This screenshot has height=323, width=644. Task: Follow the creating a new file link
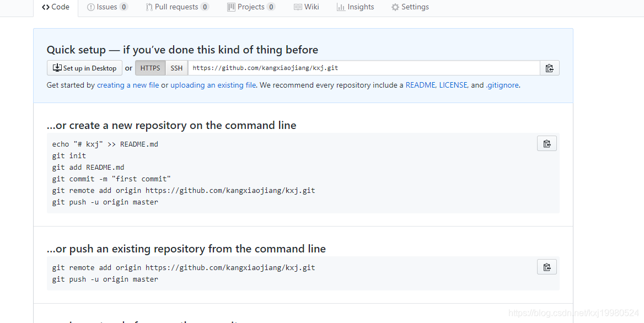point(128,85)
